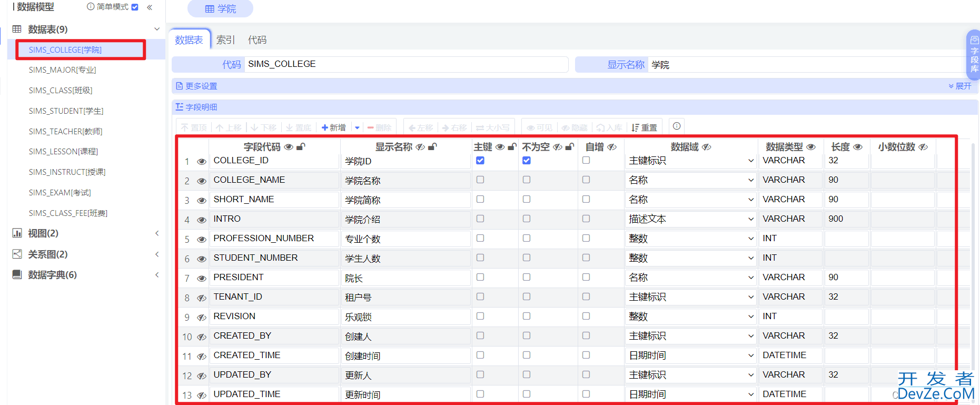Click the 大小写 case toggle toolbar button
Screen dimensions: 980x405
coord(493,127)
